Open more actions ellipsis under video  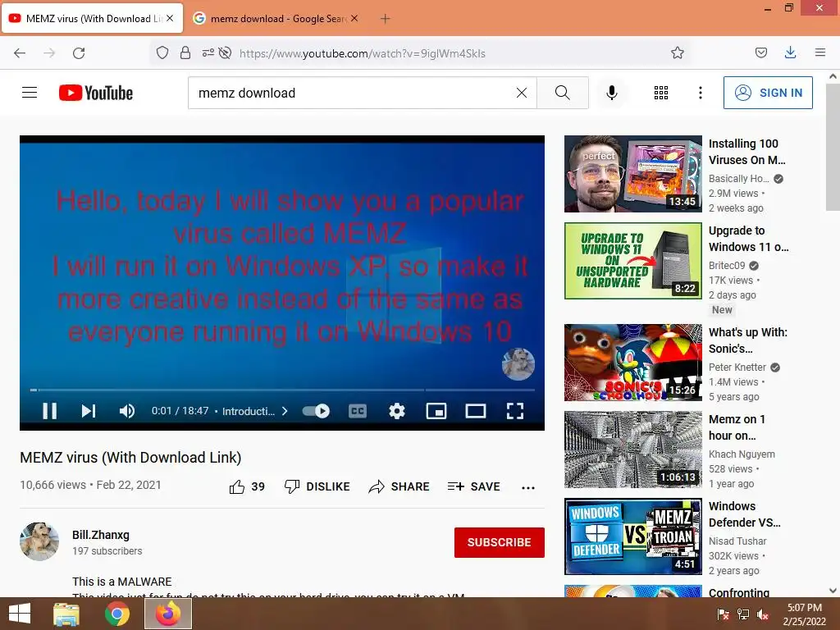coord(528,487)
